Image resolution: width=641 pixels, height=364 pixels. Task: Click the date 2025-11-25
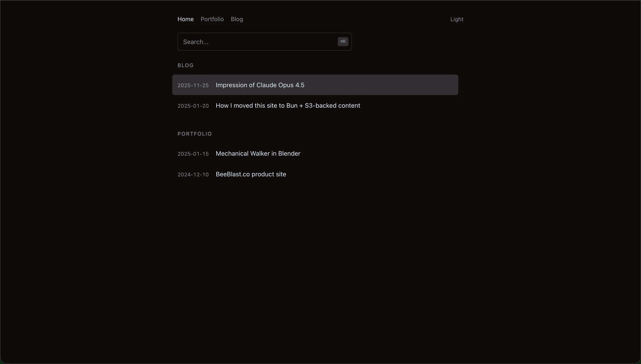click(x=193, y=85)
